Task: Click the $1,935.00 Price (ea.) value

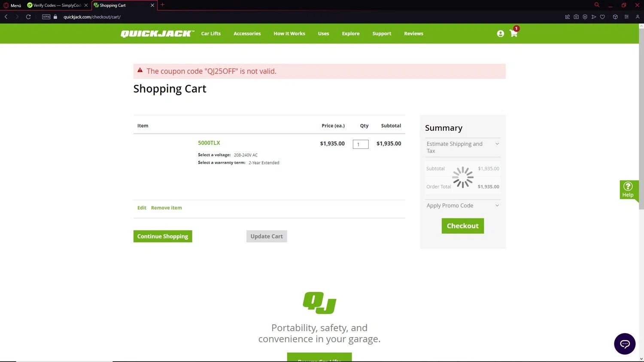Action: point(332,144)
